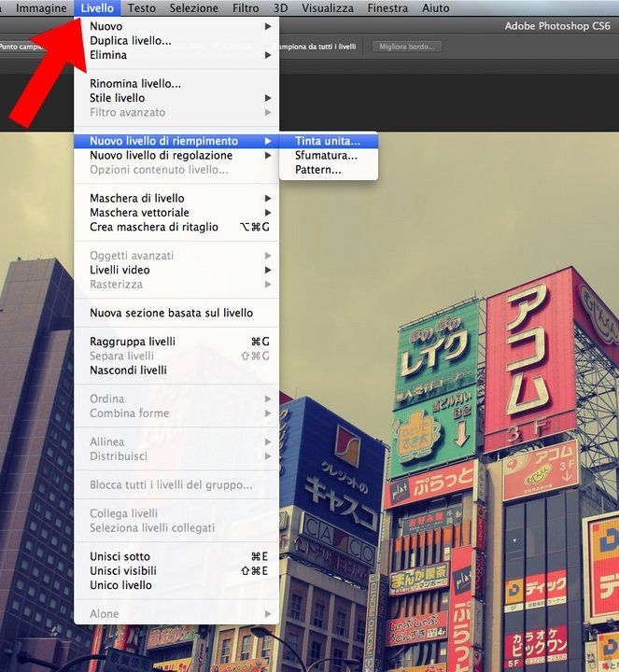Select Nuovo livello di riempimento entry

pos(176,141)
